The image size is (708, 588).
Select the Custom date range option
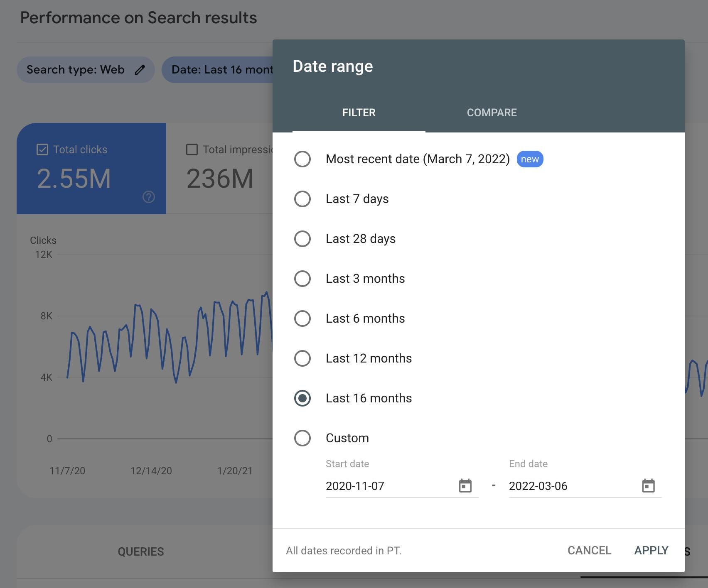click(302, 438)
